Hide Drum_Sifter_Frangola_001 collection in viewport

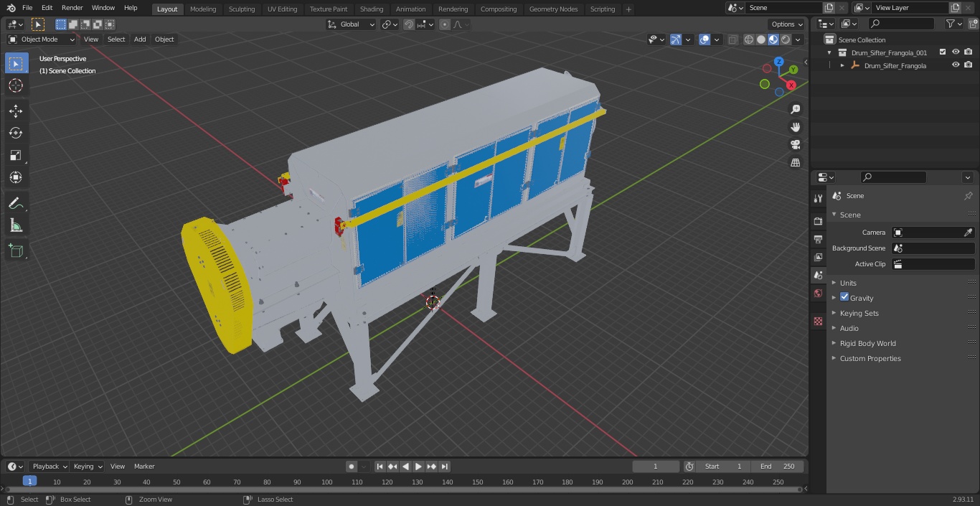point(956,52)
